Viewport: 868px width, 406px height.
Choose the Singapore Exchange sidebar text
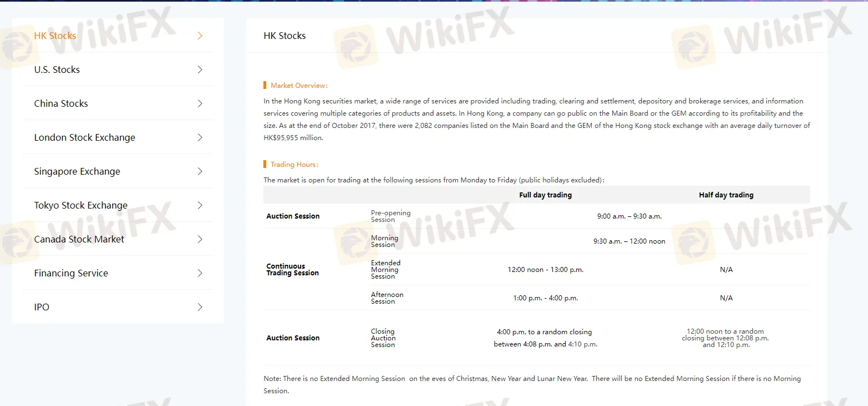tap(77, 171)
